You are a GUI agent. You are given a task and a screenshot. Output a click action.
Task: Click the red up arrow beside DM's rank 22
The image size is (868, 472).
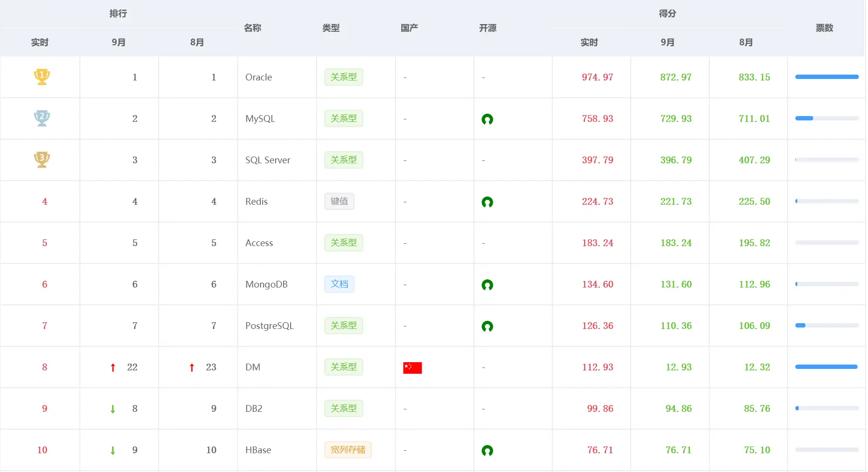pos(113,367)
